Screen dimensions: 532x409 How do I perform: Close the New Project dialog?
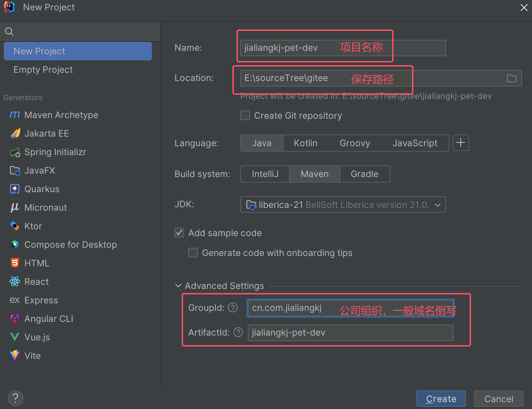coord(524,8)
